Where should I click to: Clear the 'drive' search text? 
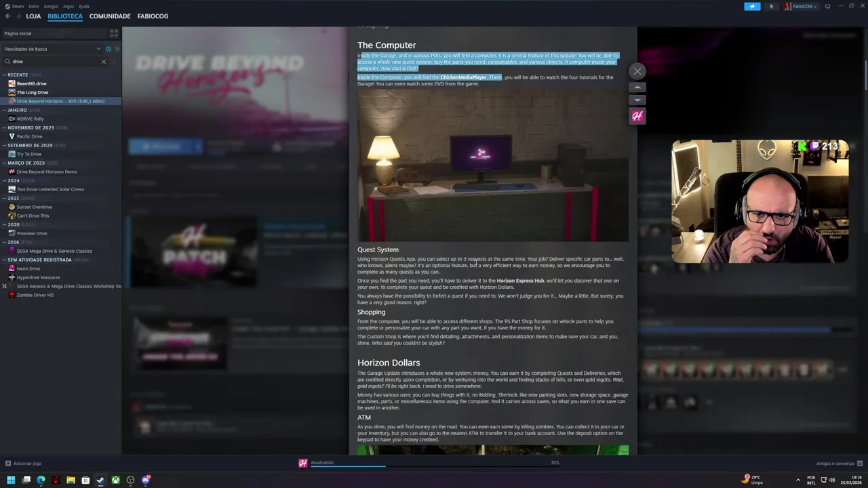tap(104, 62)
